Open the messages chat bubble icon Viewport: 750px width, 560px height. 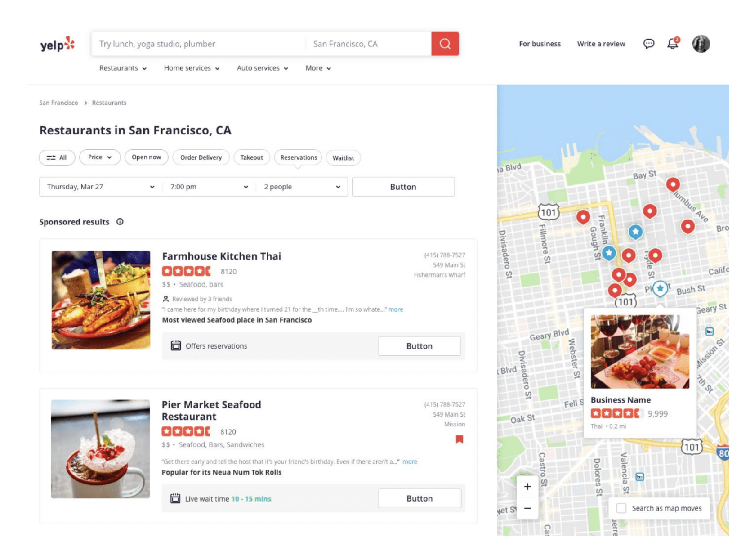coord(648,44)
